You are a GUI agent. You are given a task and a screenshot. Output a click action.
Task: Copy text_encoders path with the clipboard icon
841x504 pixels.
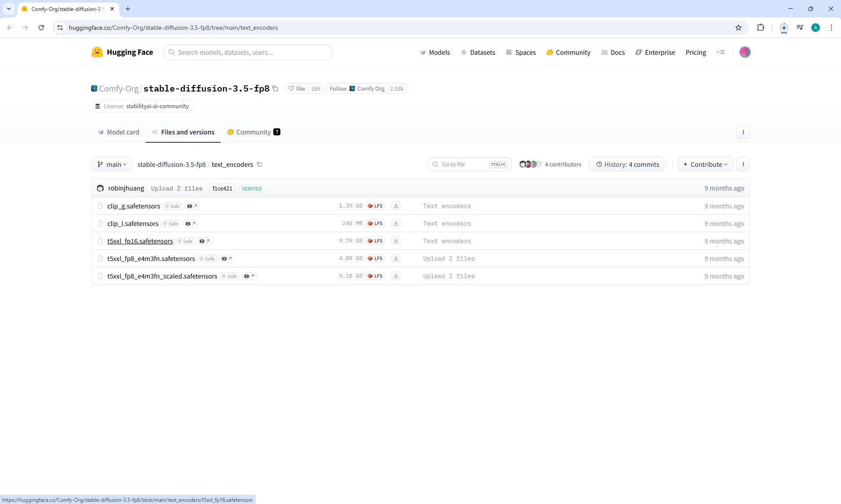click(259, 165)
